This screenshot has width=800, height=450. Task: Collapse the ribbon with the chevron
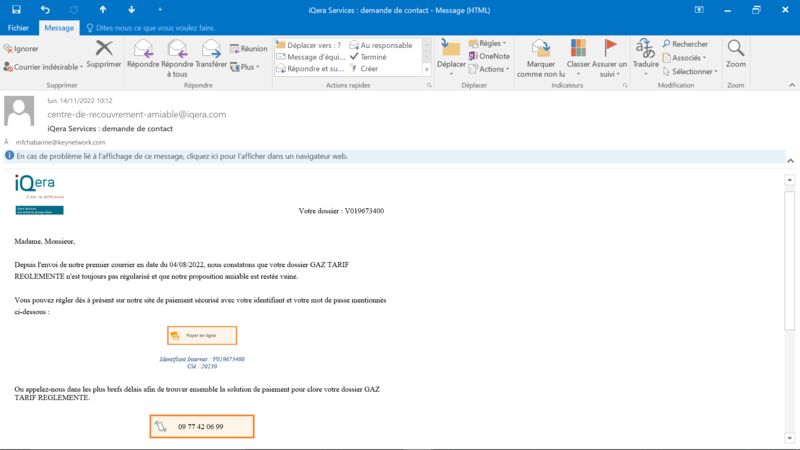792,85
